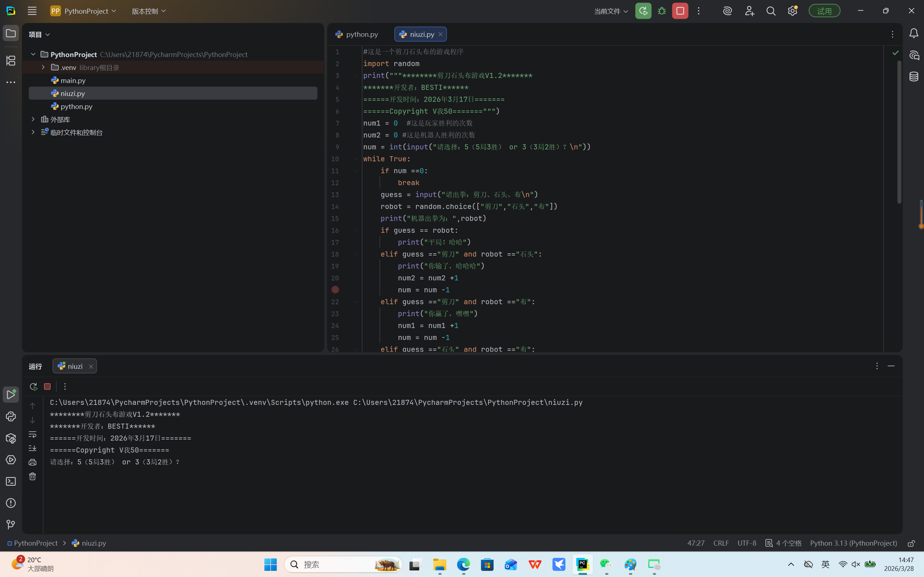Toggle scroll to end in console
The height and width of the screenshot is (577, 924).
[32, 448]
